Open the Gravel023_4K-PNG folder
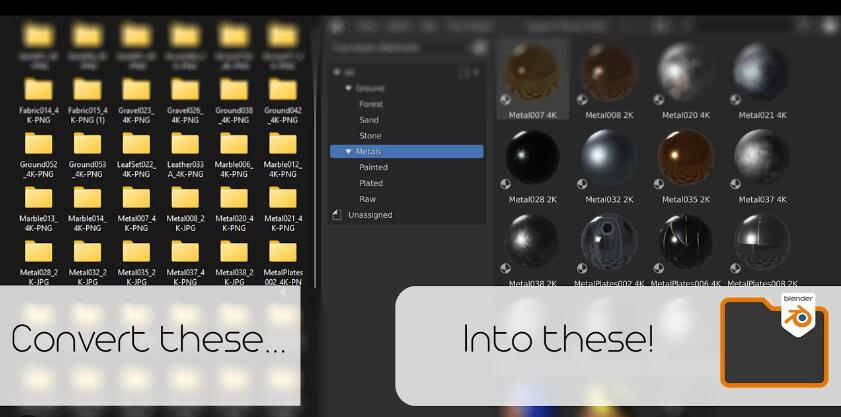841x417 pixels. coord(136,91)
